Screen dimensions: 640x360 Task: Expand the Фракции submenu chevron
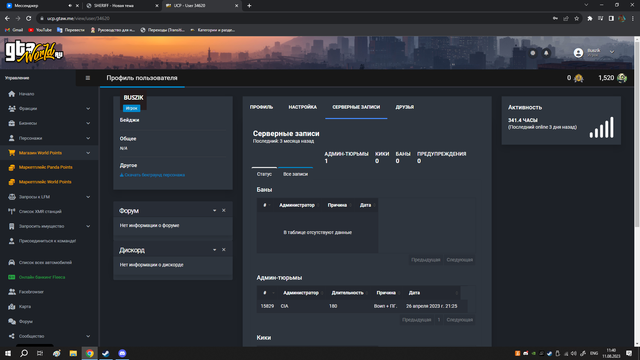pos(88,109)
